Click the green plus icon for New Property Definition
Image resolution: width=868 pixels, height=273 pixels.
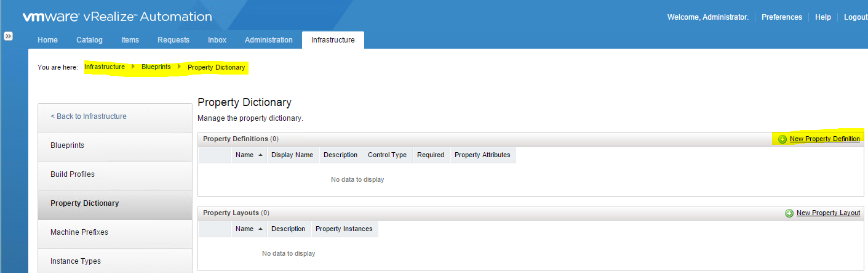click(x=782, y=139)
